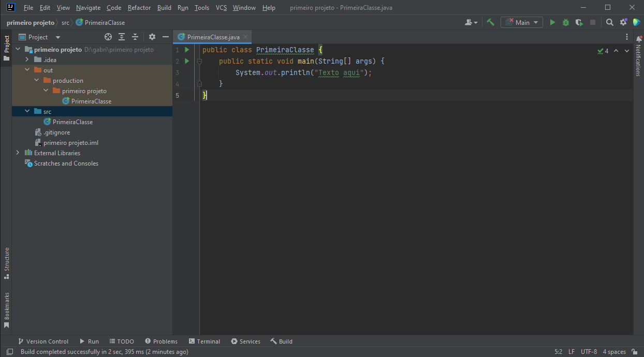Screen dimensions: 644x357
Task: Open the TODO tool window
Action: [122, 341]
